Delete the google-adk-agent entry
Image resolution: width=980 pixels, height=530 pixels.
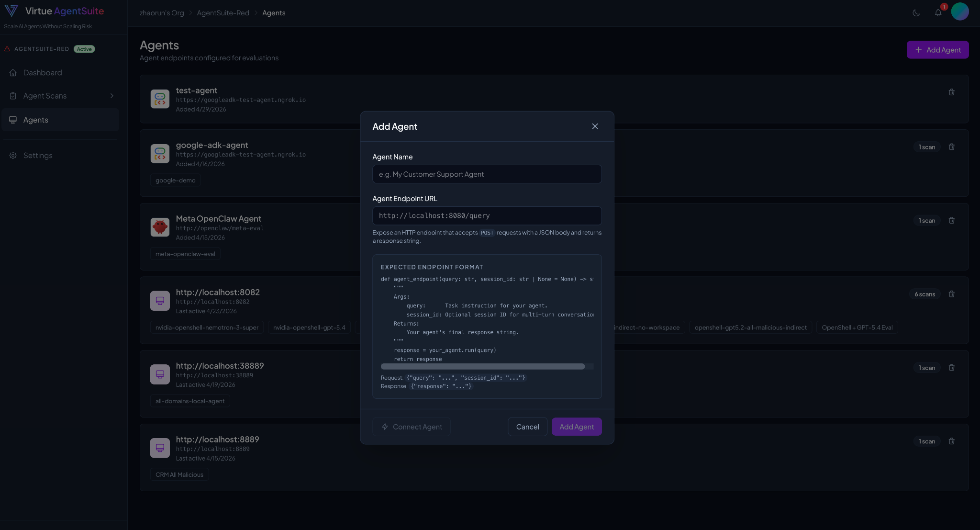951,147
